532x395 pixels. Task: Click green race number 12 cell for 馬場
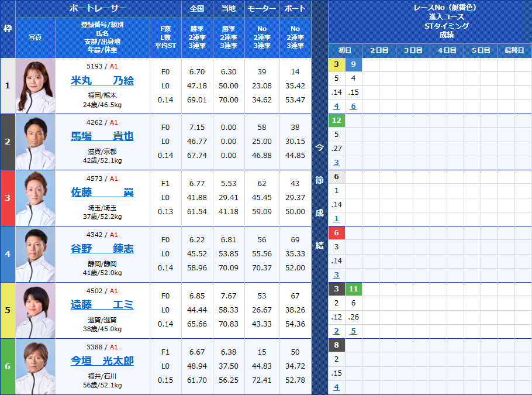[x=337, y=121]
